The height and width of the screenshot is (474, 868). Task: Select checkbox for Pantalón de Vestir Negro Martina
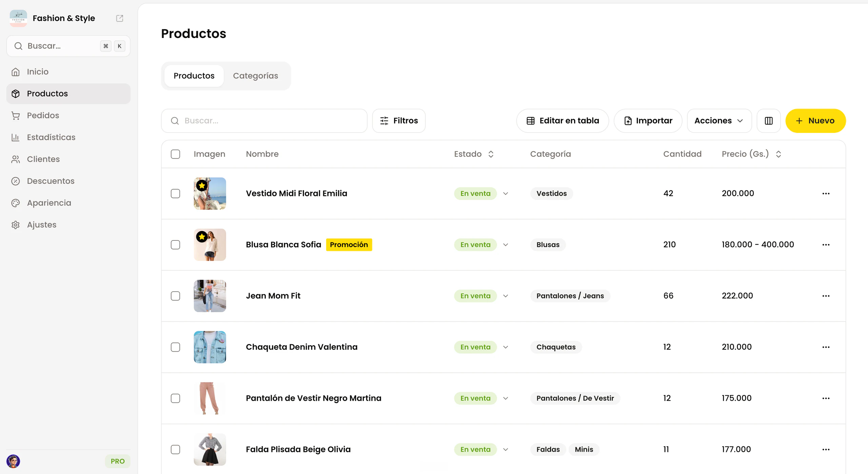pyautogui.click(x=175, y=398)
